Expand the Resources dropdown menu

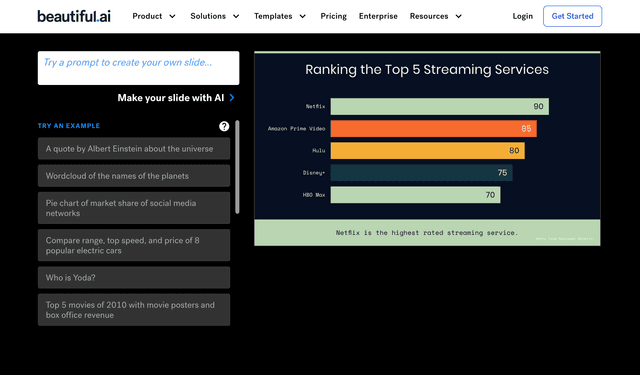tap(436, 16)
